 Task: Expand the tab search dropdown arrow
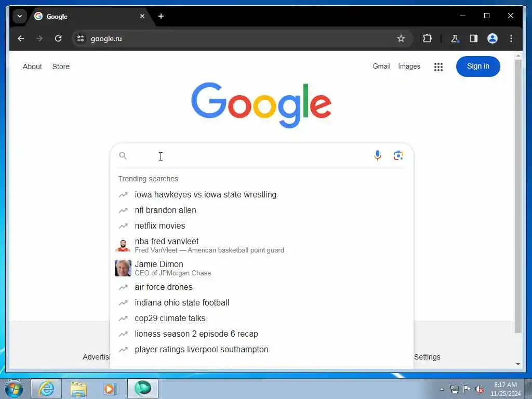click(20, 16)
